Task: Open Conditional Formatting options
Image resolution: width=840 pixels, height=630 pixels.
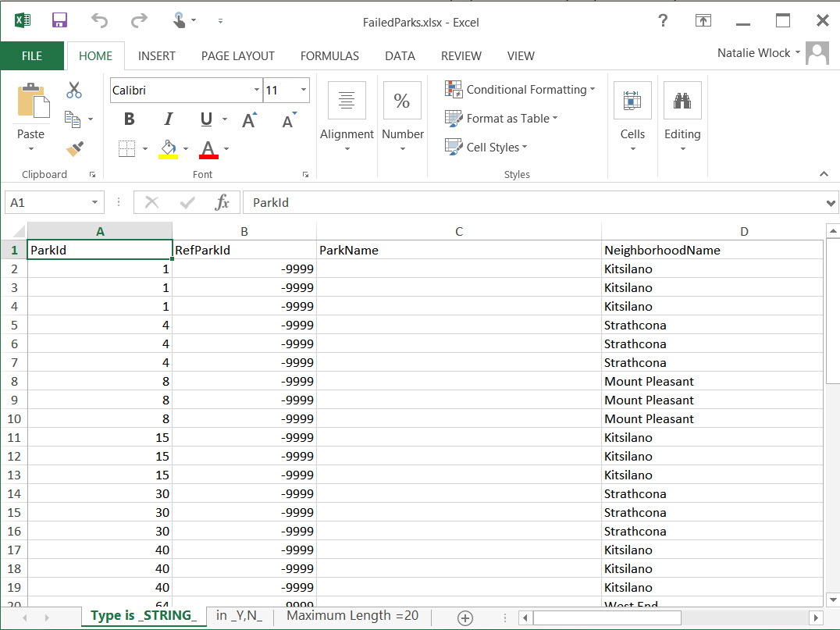Action: pyautogui.click(x=519, y=89)
